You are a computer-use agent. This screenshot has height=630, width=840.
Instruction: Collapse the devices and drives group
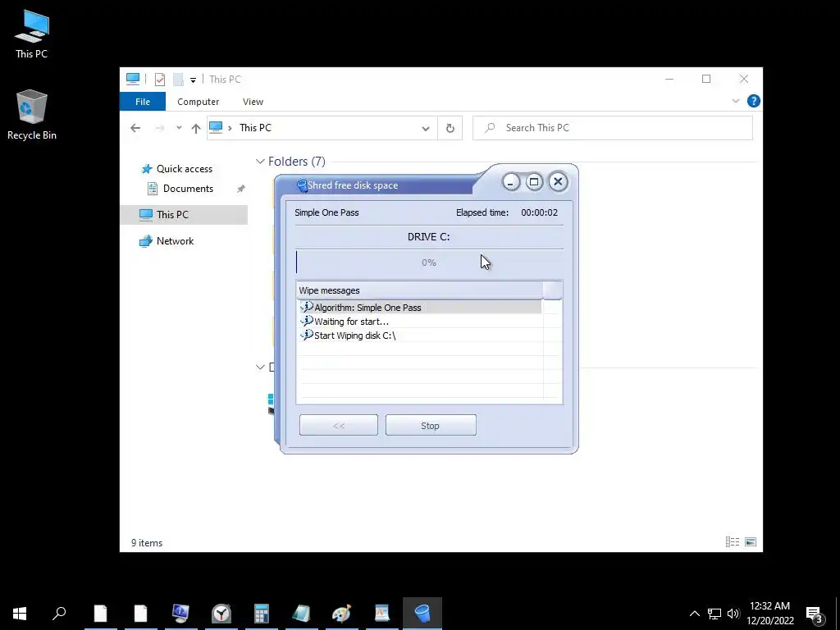pos(260,367)
